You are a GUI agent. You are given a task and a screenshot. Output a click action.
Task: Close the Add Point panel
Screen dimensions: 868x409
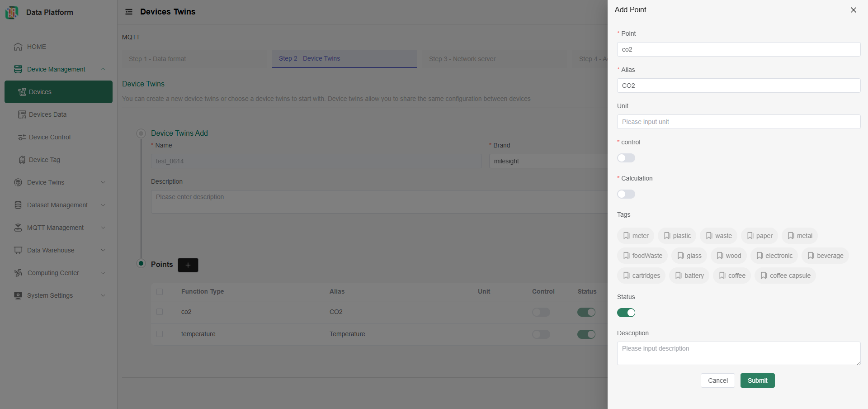click(x=853, y=10)
